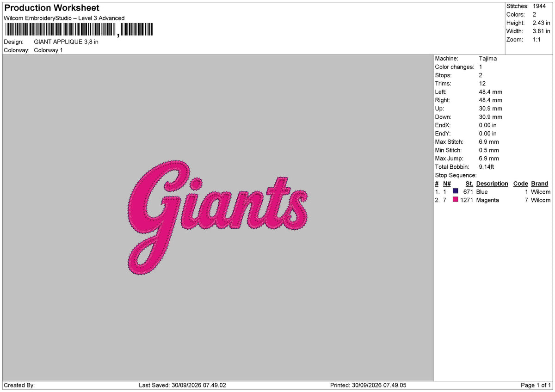Click the thread number '671'
The height and width of the screenshot is (392, 555).
coord(468,191)
